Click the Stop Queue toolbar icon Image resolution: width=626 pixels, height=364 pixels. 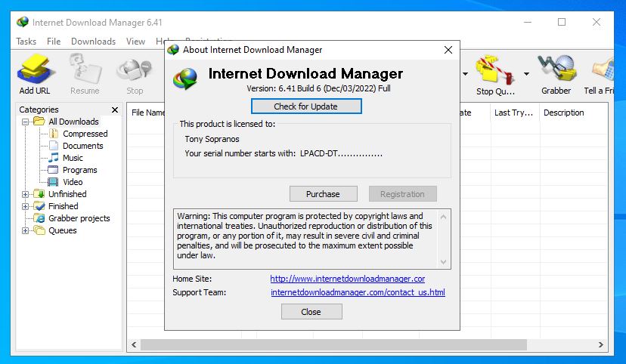[495, 73]
